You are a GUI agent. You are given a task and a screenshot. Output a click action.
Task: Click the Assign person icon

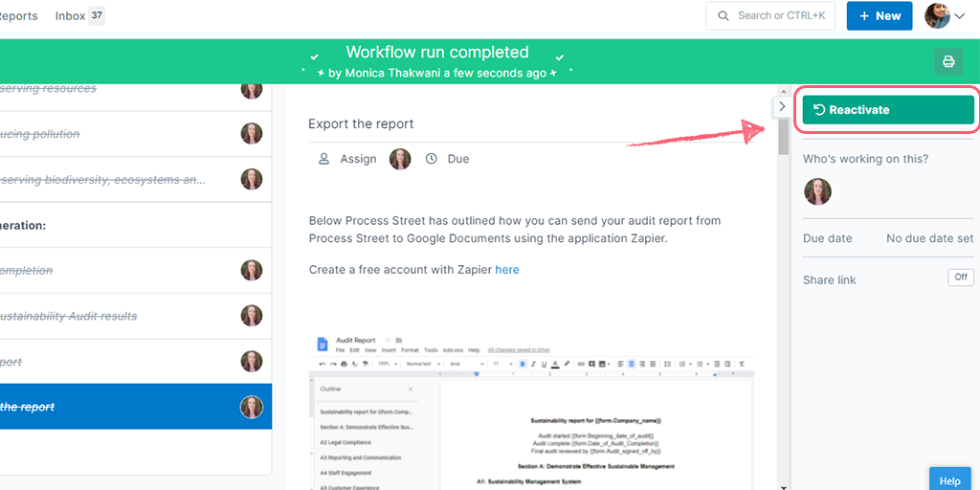pos(324,159)
